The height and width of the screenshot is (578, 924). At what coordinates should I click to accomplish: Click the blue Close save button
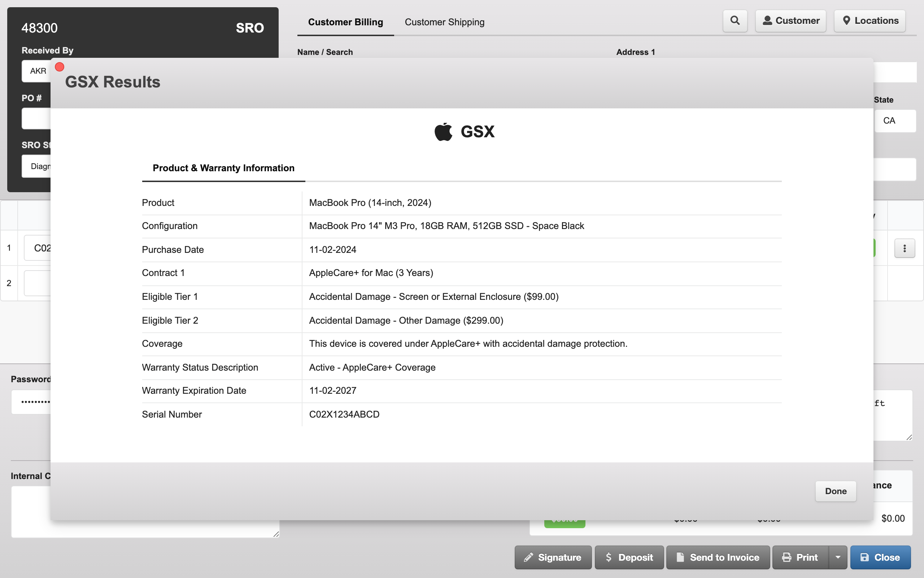pos(880,557)
